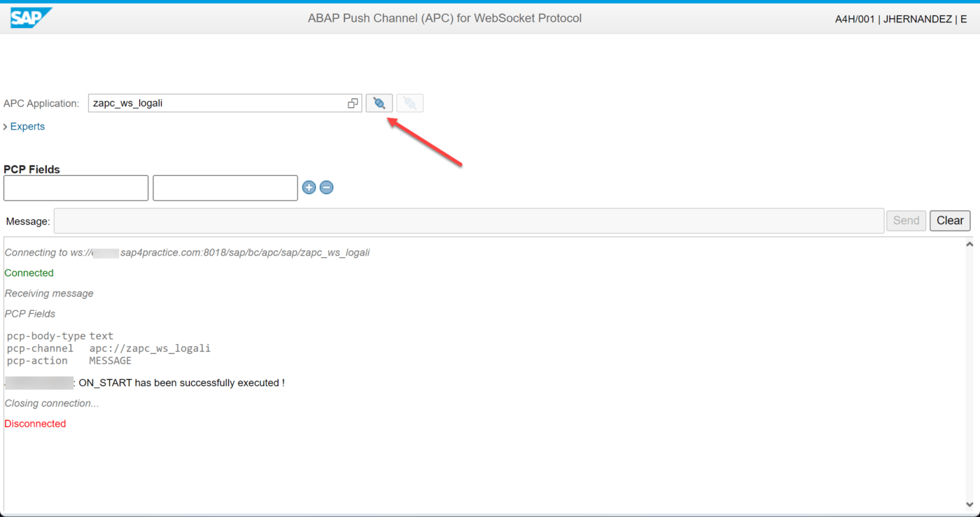980x517 pixels.
Task: Clear the log with Clear button
Action: [x=950, y=221]
